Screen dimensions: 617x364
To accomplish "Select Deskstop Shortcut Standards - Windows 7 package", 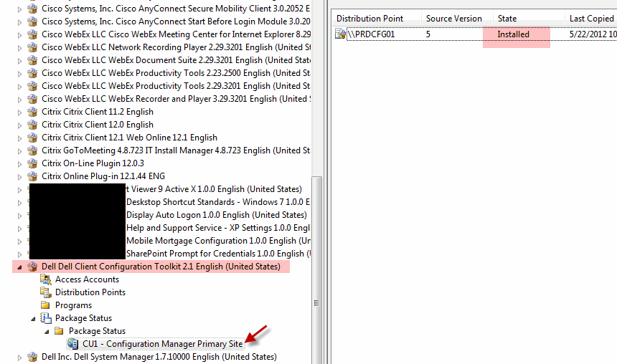I will click(x=218, y=202).
